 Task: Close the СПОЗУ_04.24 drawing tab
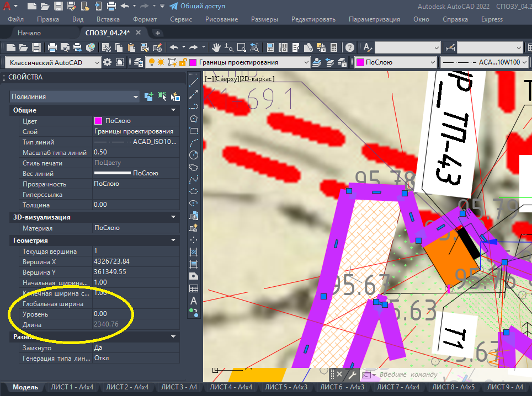point(138,33)
